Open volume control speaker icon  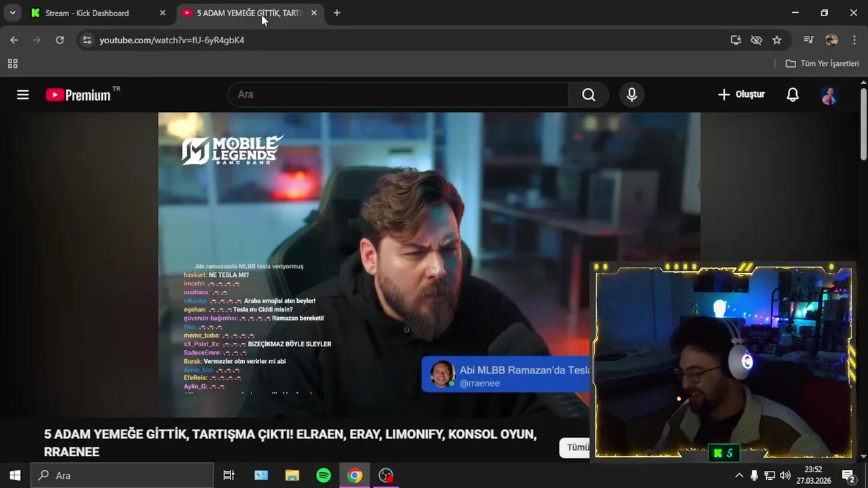[785, 475]
